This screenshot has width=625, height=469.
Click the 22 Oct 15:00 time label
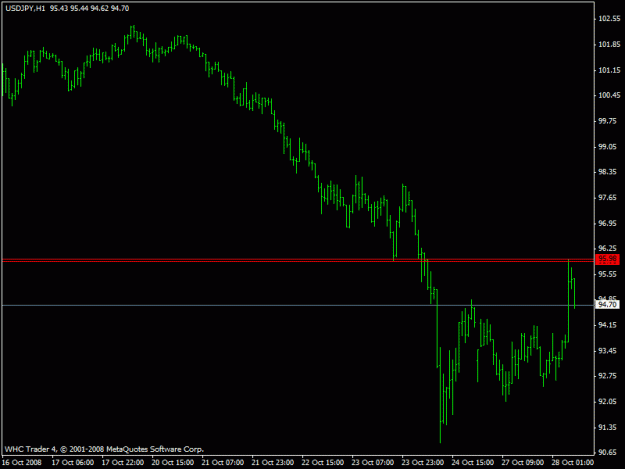[322, 463]
